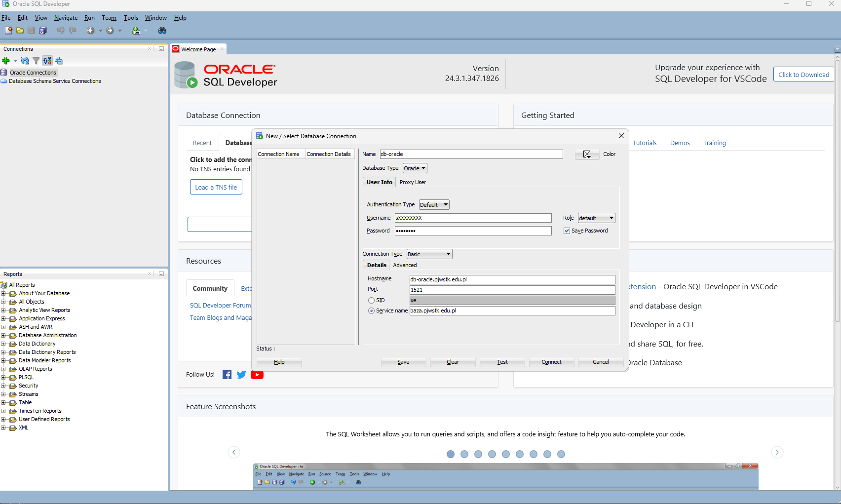
Task: Expand the Security reports folder
Action: pyautogui.click(x=3, y=386)
